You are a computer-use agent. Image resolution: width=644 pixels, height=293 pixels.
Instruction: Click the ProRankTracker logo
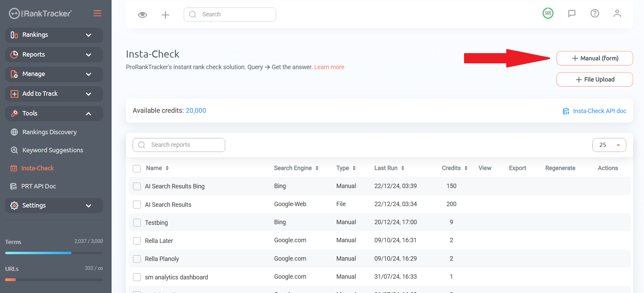[x=40, y=14]
